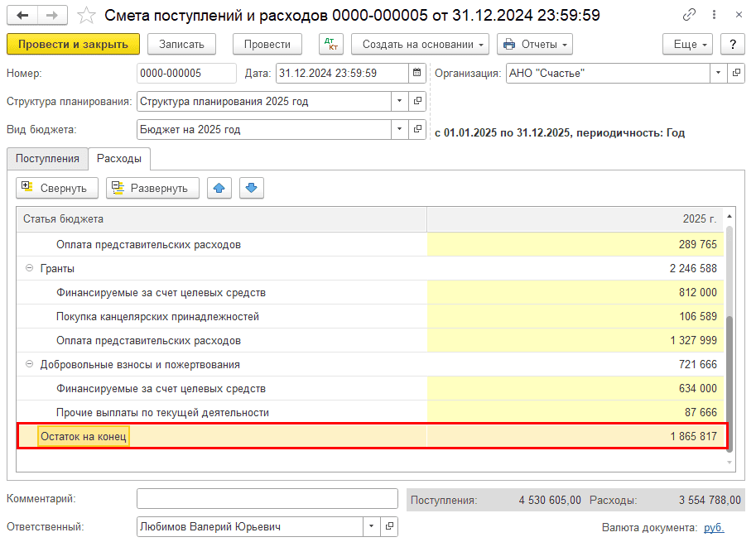756x542 pixels.
Task: Switch to the Поступления tab
Action: point(47,159)
